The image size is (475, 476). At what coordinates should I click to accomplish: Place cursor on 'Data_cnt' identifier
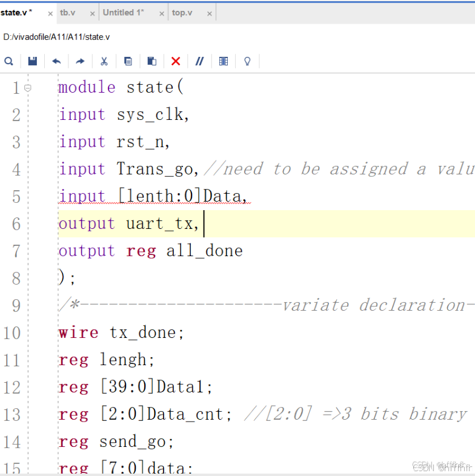(185, 414)
